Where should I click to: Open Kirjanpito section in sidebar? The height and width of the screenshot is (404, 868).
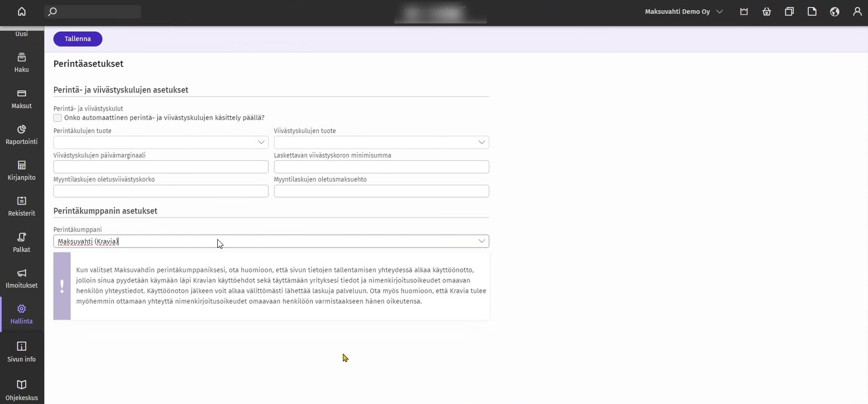click(x=21, y=171)
